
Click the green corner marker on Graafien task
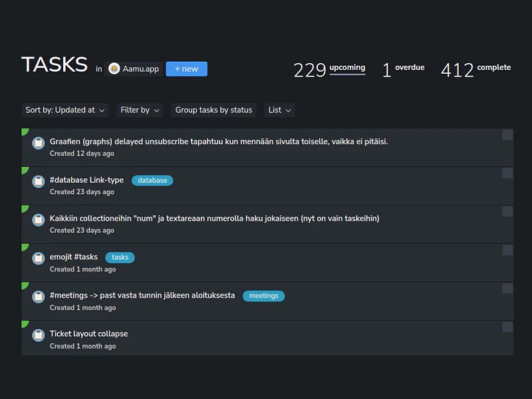point(25,132)
